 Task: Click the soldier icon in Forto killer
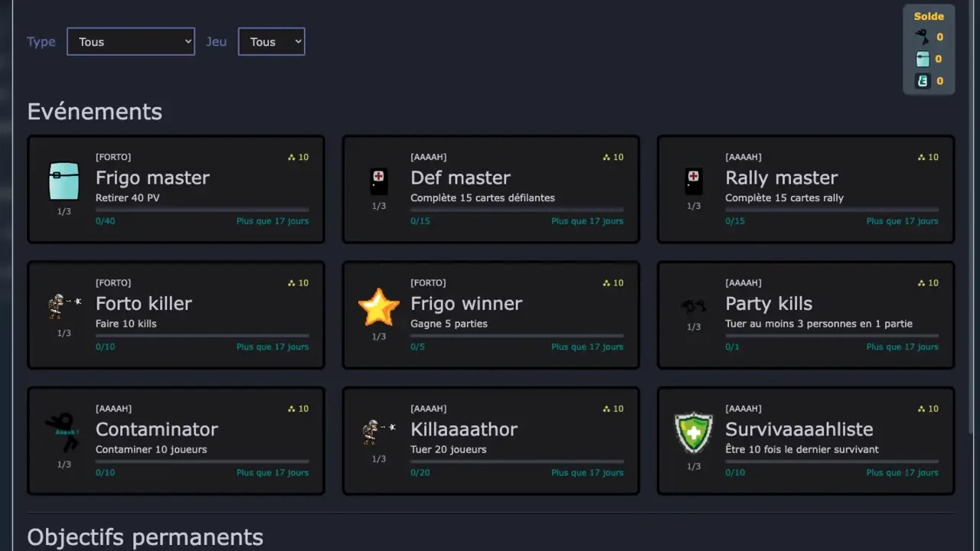coord(64,306)
